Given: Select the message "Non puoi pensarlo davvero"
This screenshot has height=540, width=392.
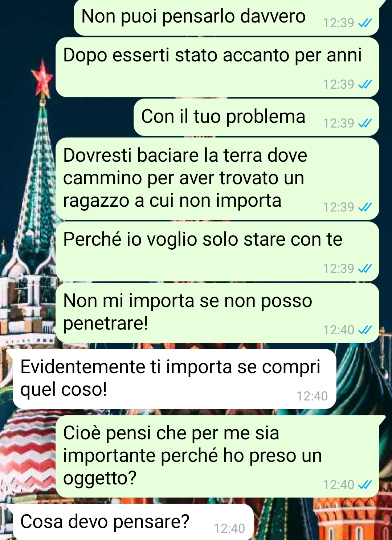Looking at the screenshot, I should coord(226,17).
